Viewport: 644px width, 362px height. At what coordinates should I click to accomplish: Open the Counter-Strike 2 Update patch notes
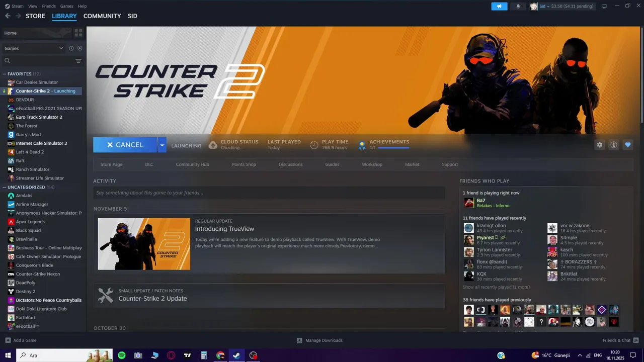coord(269,296)
